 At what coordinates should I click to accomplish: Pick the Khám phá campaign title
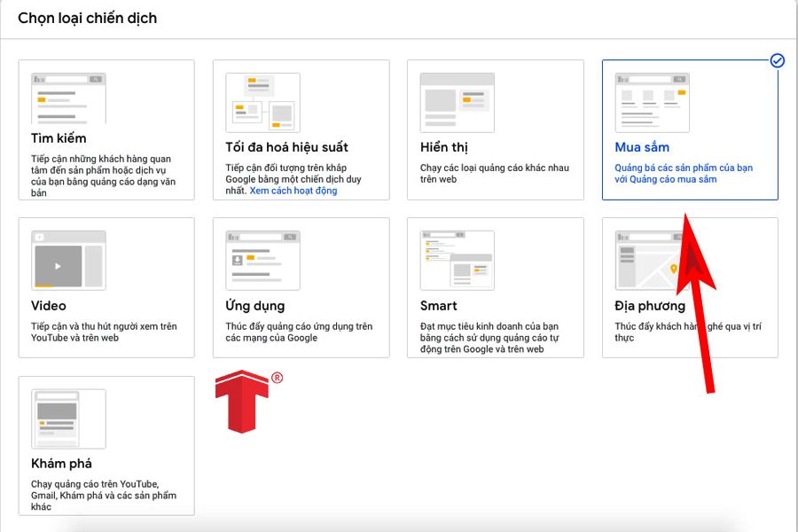[61, 463]
